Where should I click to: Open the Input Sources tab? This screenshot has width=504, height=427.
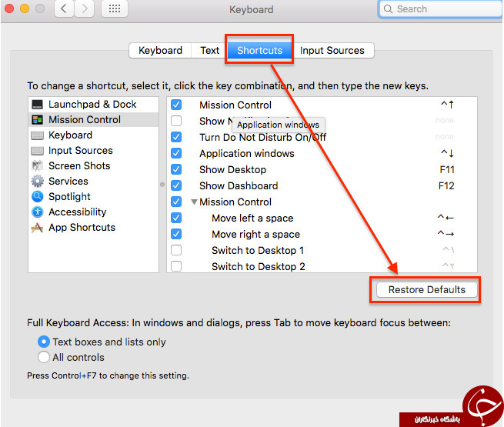pos(332,51)
